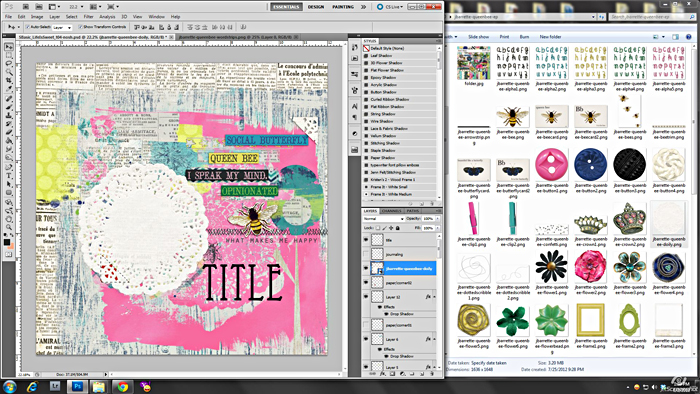Select the Horizontal Type tool
Image resolution: width=700 pixels, height=394 pixels.
(8, 176)
